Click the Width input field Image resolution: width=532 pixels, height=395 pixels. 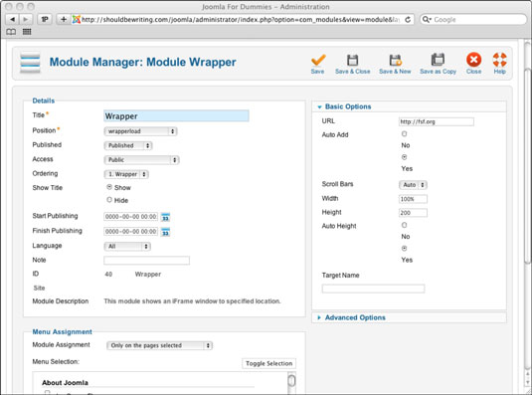click(413, 199)
